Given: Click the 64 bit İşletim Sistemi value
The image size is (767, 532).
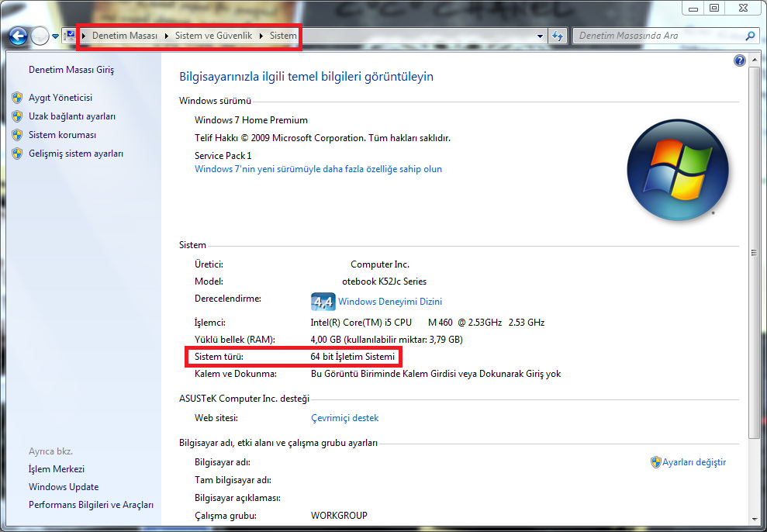Looking at the screenshot, I should pyautogui.click(x=353, y=357).
